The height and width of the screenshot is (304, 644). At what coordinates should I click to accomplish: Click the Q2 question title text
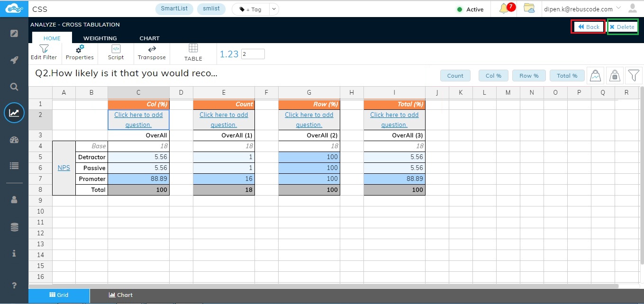tap(127, 73)
